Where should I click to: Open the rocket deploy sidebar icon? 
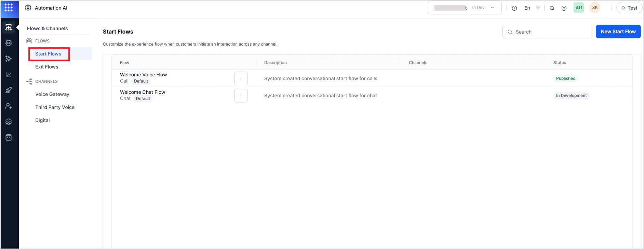coord(9,90)
